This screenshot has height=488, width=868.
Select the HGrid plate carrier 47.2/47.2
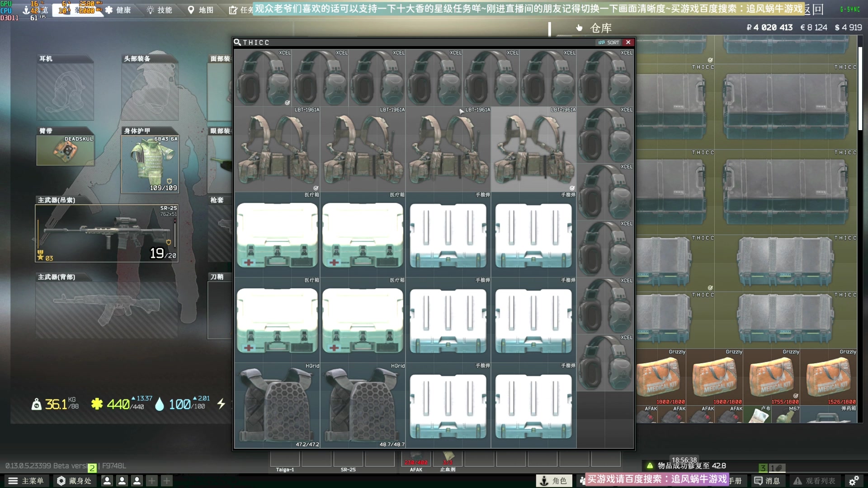pyautogui.click(x=277, y=406)
